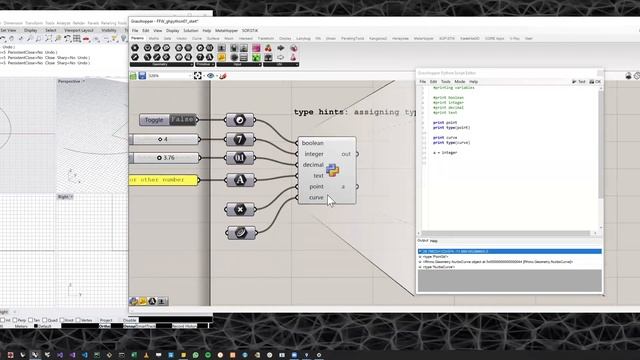Select the Value List icon in Input panel

tap(244, 58)
